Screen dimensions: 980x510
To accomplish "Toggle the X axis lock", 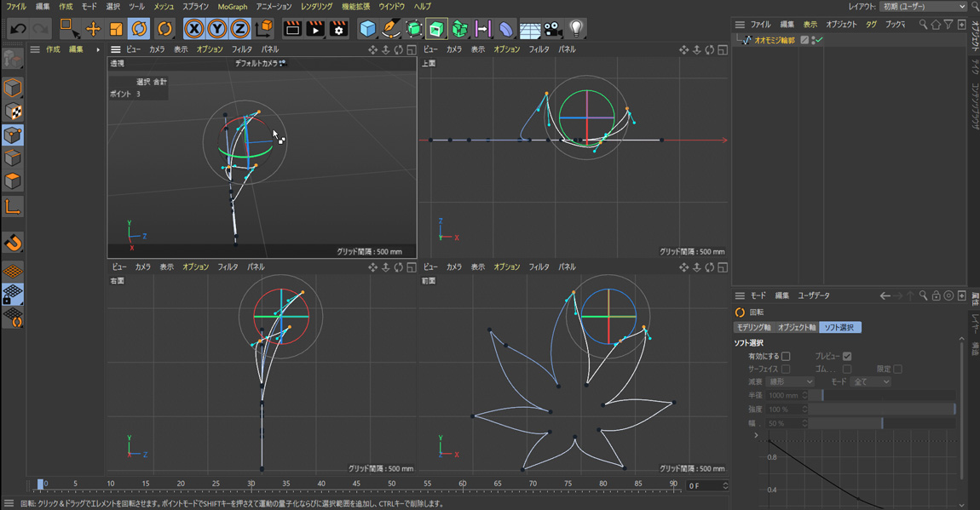I will coord(194,29).
